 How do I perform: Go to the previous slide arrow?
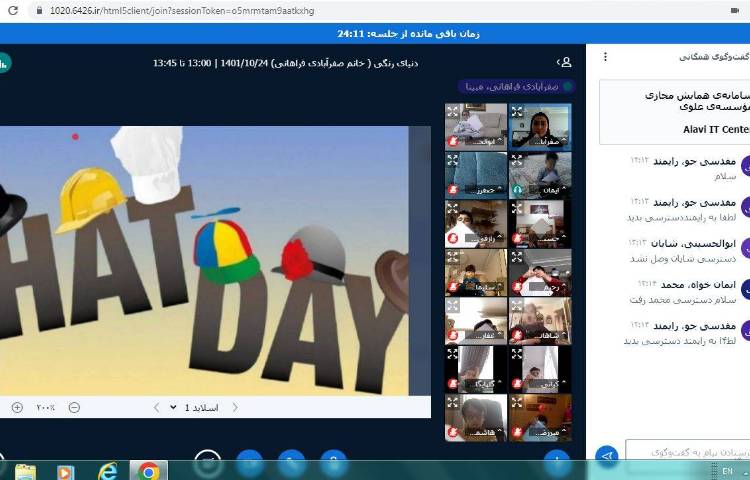[x=235, y=407]
